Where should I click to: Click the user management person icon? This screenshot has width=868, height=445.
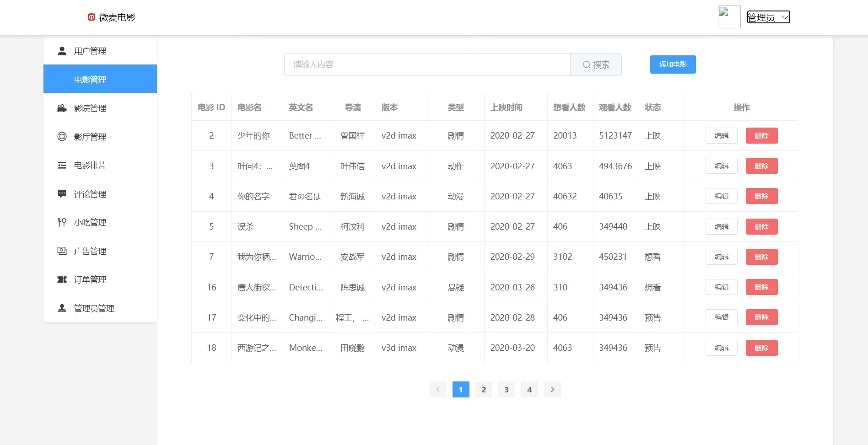click(62, 51)
